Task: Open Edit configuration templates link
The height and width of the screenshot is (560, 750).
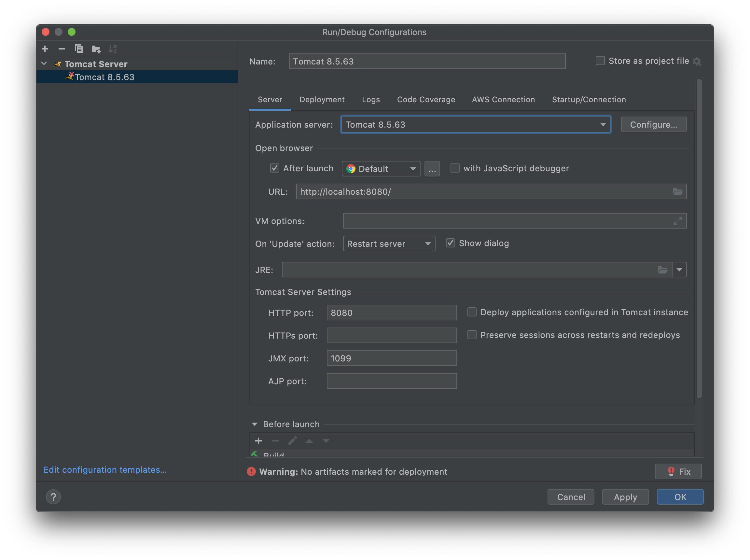Action: pos(105,470)
